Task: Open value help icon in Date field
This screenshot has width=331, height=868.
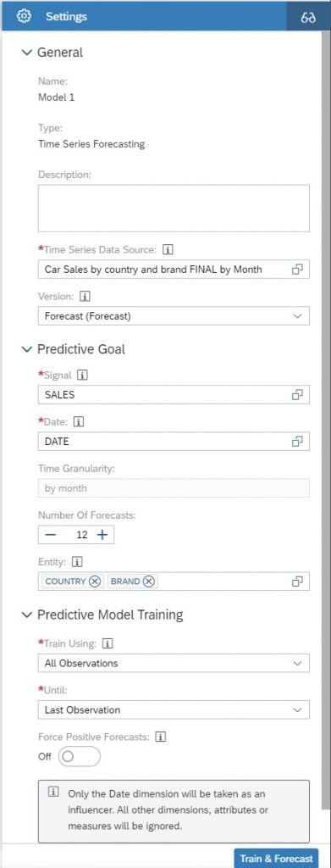Action: click(x=297, y=441)
